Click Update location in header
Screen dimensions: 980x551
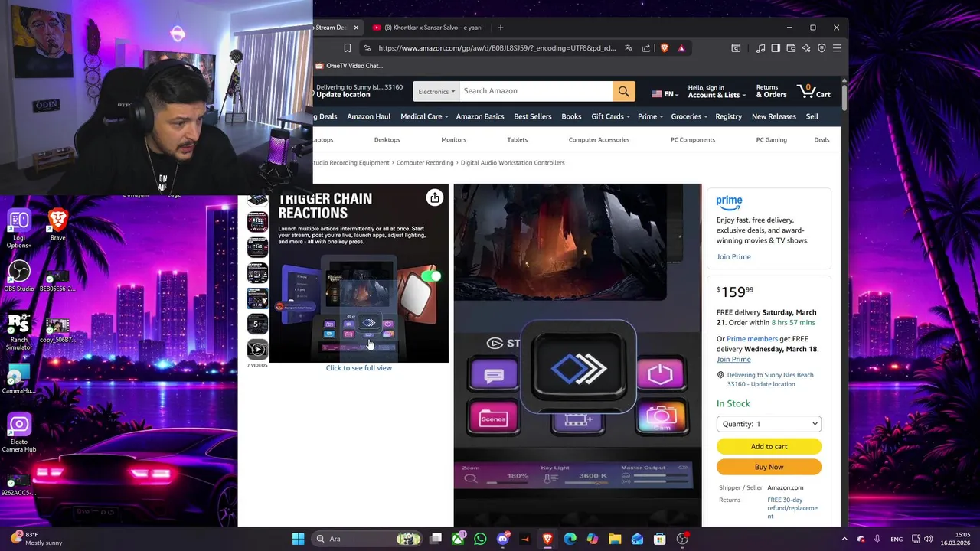(x=343, y=95)
